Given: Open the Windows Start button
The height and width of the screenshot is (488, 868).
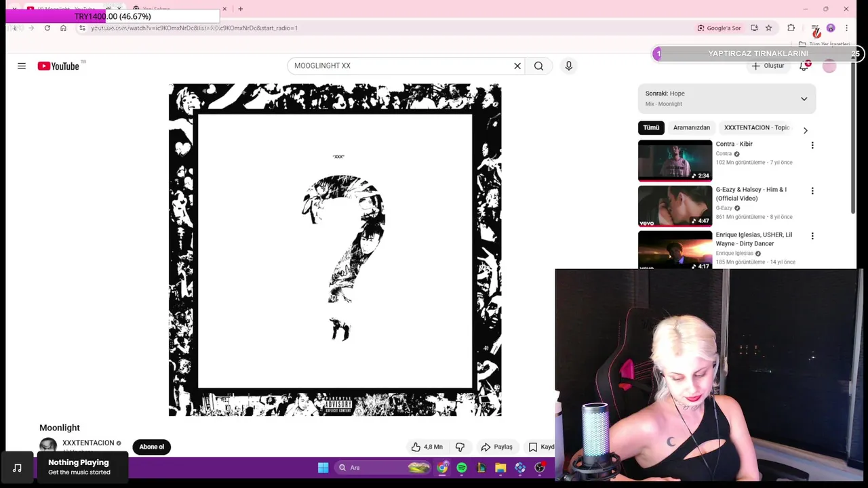Looking at the screenshot, I should click(x=323, y=468).
